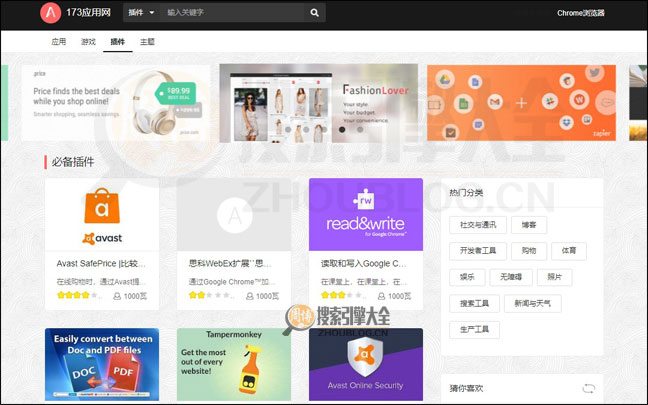Select the 购物 category
This screenshot has height=405, width=648.
coord(529,251)
